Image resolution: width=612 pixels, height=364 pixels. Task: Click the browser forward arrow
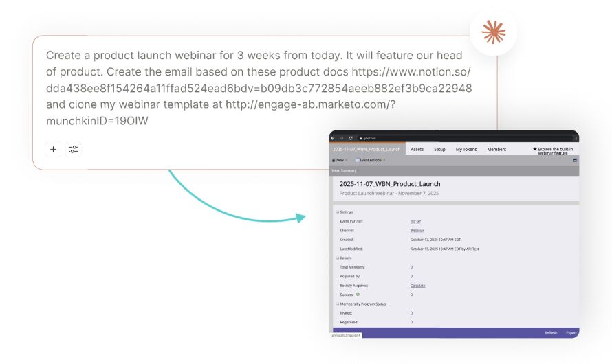coord(342,138)
